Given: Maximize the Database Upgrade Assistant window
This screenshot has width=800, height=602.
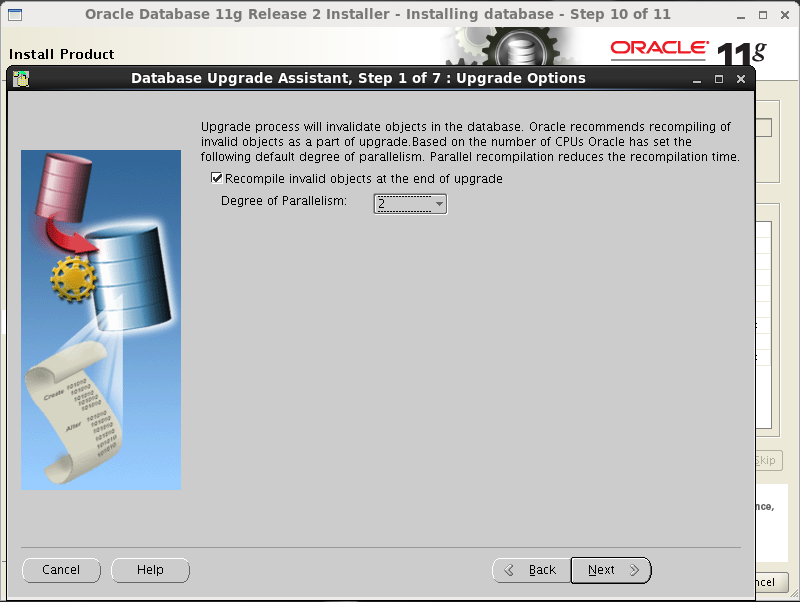Looking at the screenshot, I should [719, 79].
